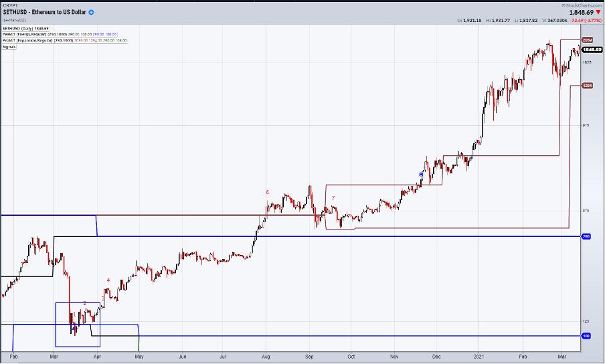Screen dimensions: 605x364
Task: Click the change value -72.49 (-3.77%)
Action: [586, 21]
